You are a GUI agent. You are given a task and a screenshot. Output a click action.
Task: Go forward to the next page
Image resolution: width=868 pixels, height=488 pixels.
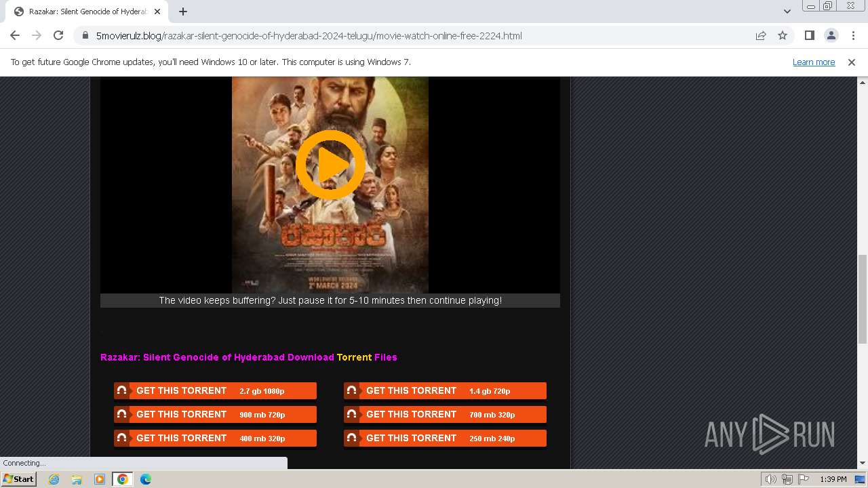(37, 35)
